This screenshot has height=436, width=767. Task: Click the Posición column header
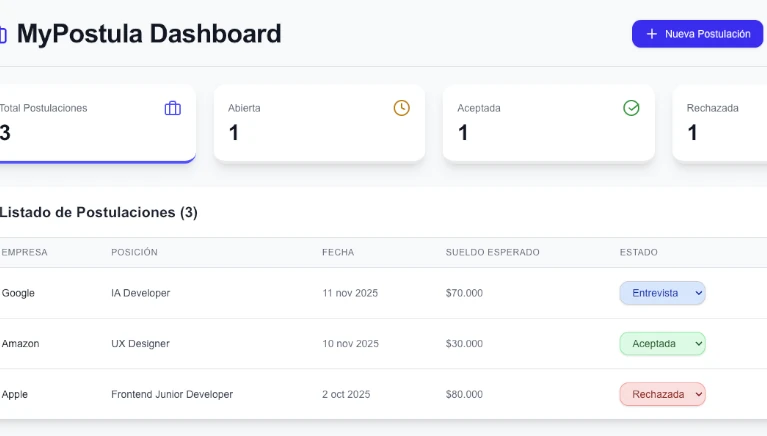(x=134, y=252)
